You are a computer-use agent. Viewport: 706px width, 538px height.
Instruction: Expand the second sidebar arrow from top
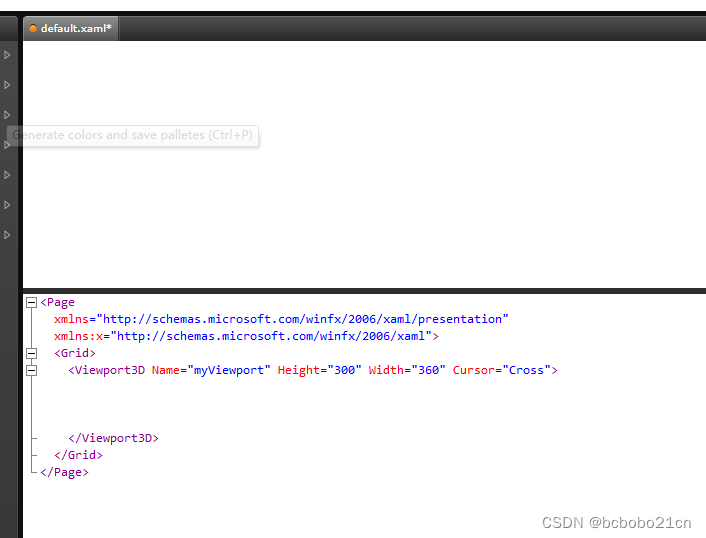[x=7, y=85]
